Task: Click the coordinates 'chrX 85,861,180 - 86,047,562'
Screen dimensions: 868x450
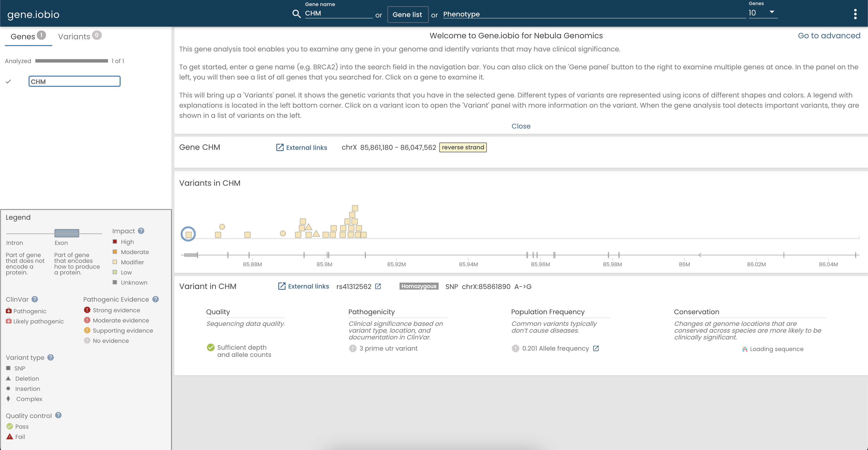Action: [389, 147]
